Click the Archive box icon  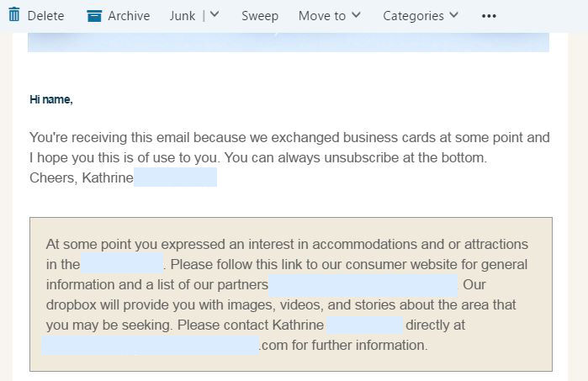click(x=94, y=16)
